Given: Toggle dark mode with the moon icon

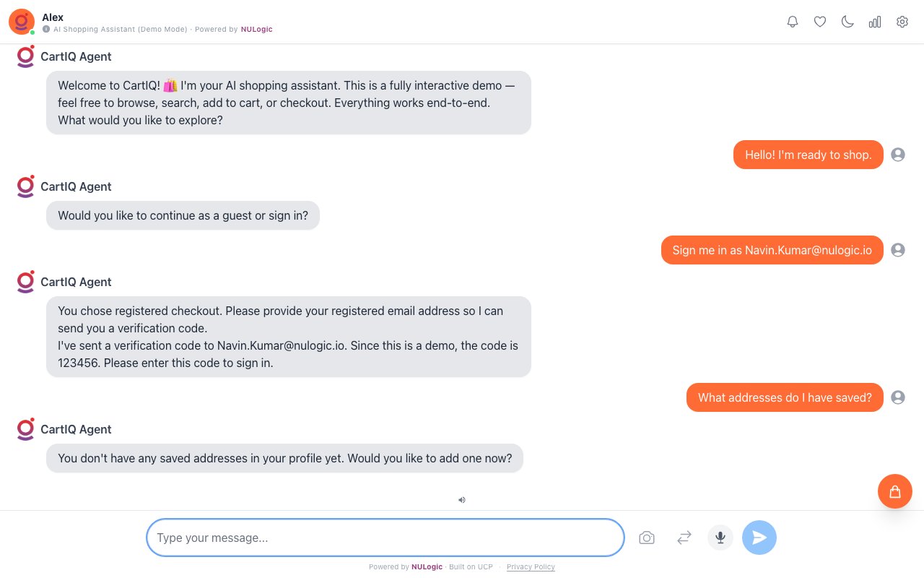Looking at the screenshot, I should pos(847,22).
